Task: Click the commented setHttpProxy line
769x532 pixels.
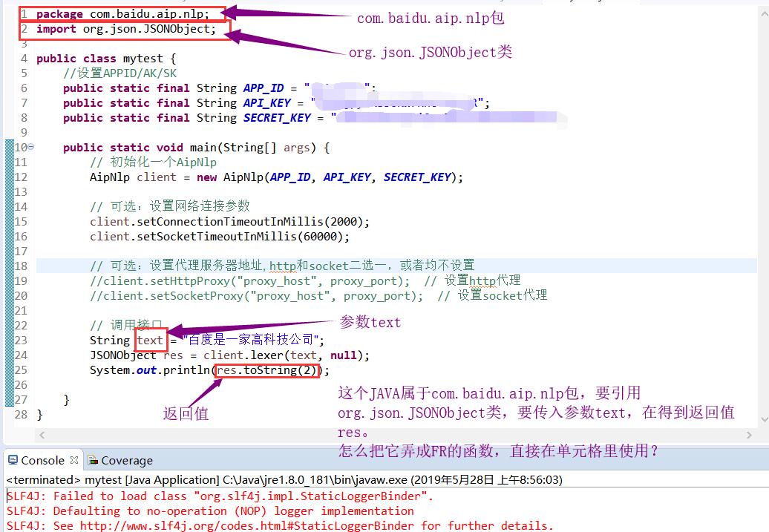Action: (x=305, y=281)
